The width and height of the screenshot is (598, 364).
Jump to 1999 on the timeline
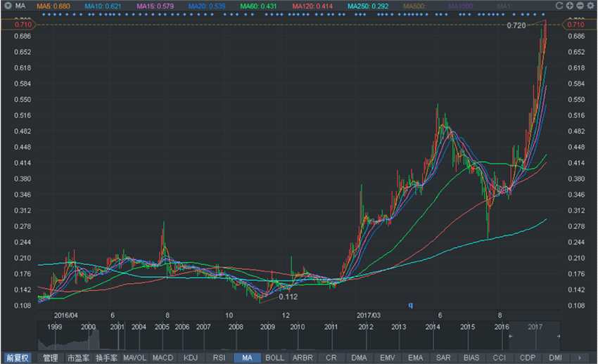(55, 327)
